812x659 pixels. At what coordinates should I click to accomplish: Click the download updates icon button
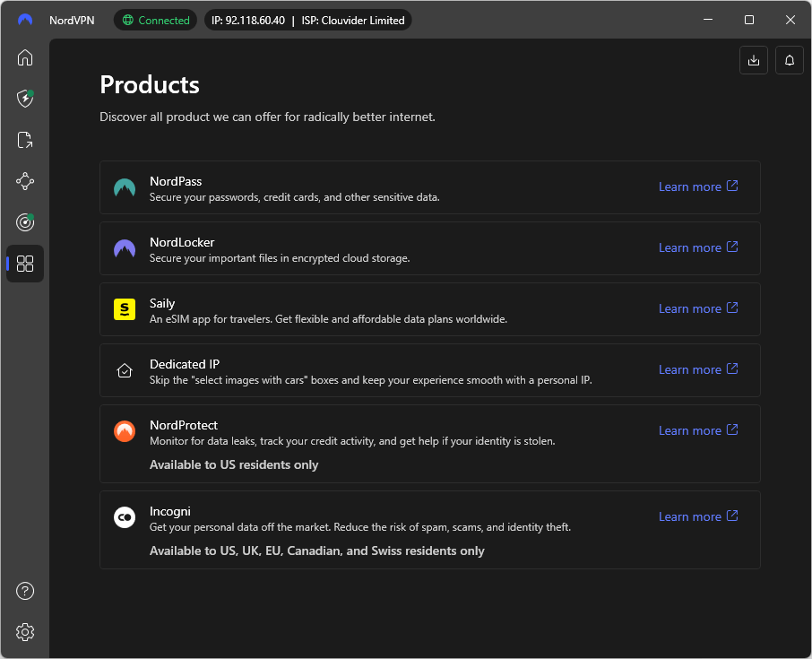coord(754,60)
